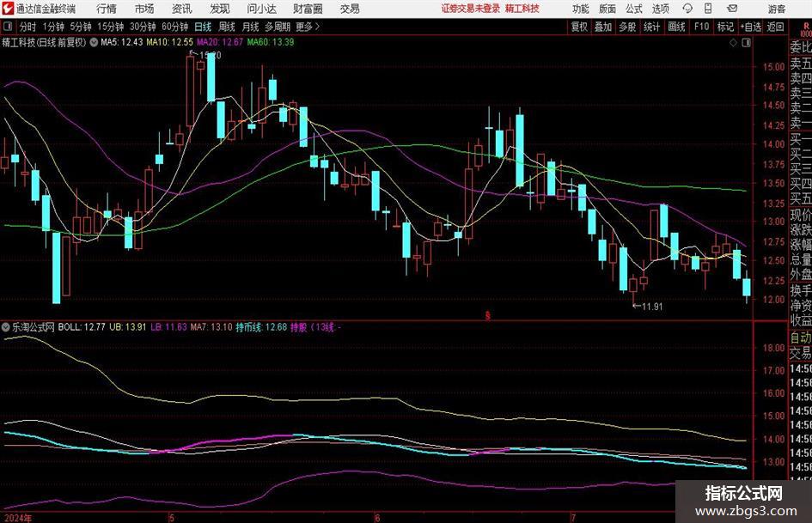Click the 标记 mark button

pyautogui.click(x=725, y=27)
